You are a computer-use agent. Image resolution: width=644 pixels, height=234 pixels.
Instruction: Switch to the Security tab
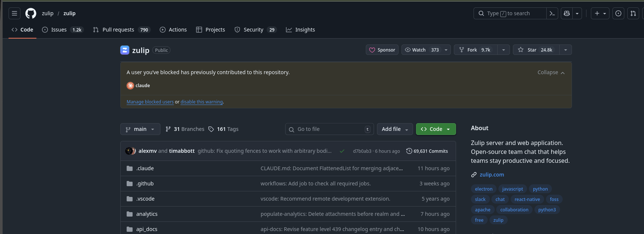pyautogui.click(x=255, y=30)
